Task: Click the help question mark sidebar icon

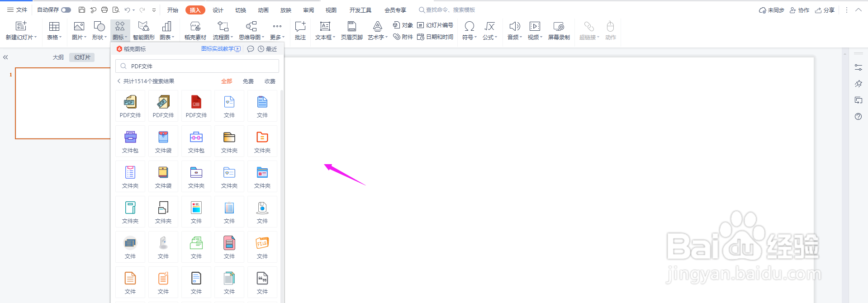Action: coord(858,117)
